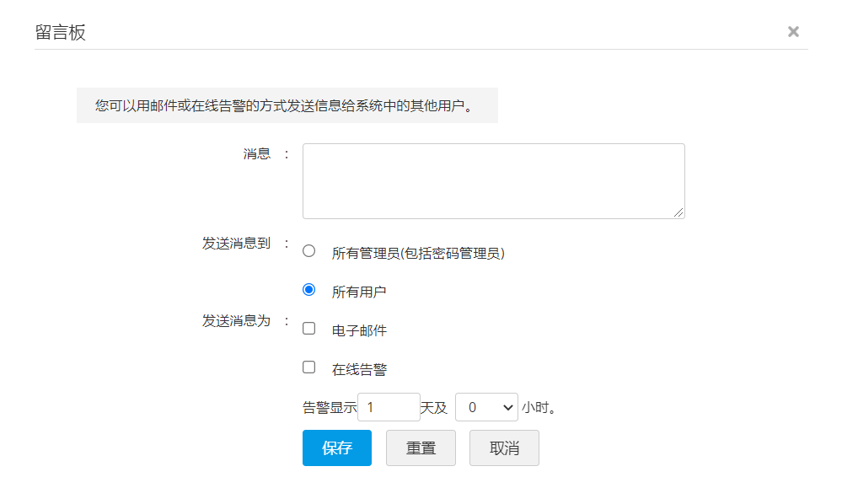Click the resize grip of the message box

coord(678,212)
